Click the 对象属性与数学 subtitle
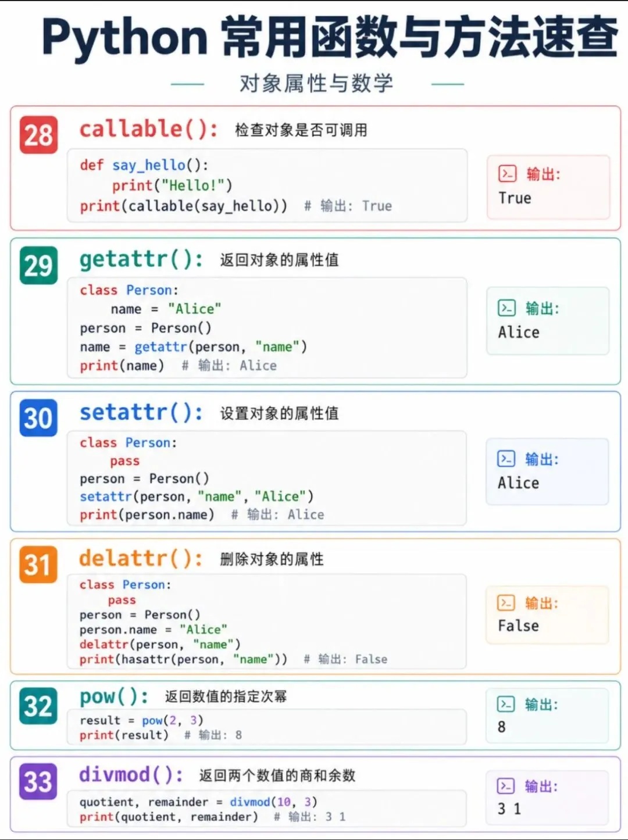628x840 pixels. (x=316, y=84)
